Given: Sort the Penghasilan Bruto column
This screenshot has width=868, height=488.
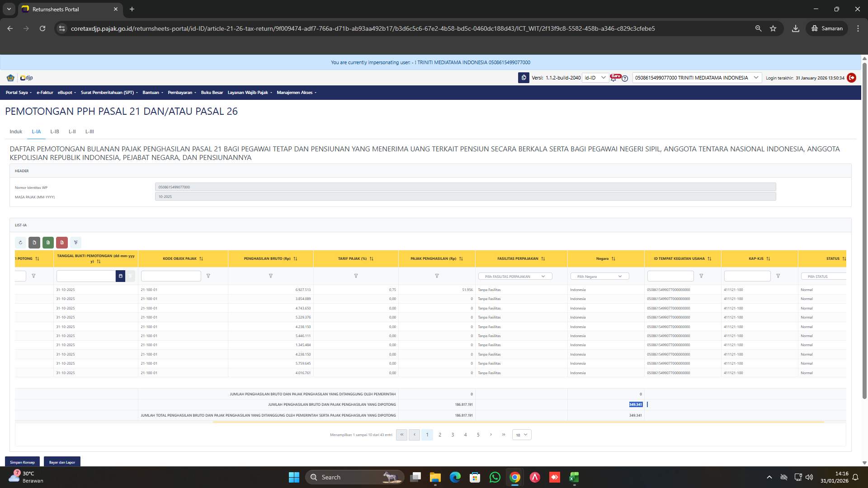Looking at the screenshot, I should click(x=295, y=258).
